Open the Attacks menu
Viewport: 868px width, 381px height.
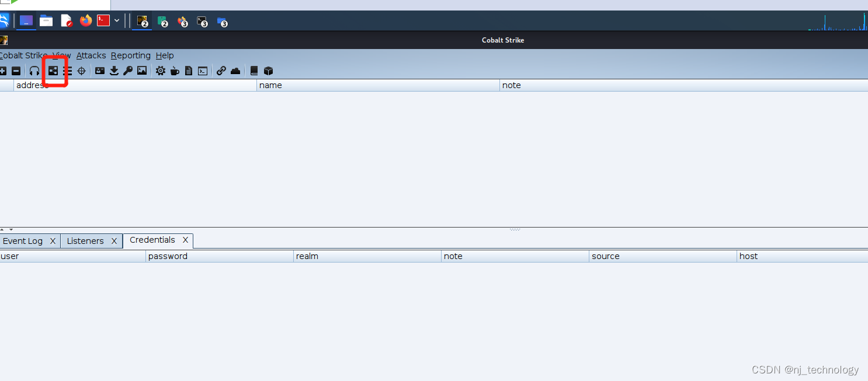91,55
